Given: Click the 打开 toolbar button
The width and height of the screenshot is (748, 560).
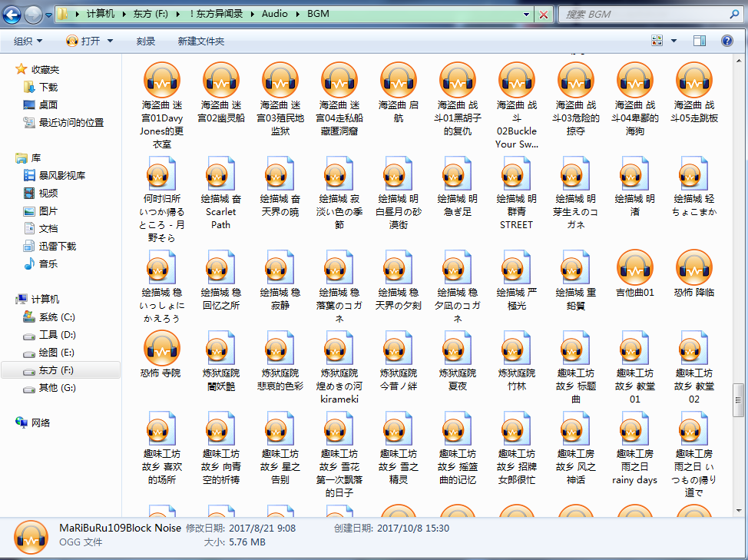Looking at the screenshot, I should (x=83, y=41).
